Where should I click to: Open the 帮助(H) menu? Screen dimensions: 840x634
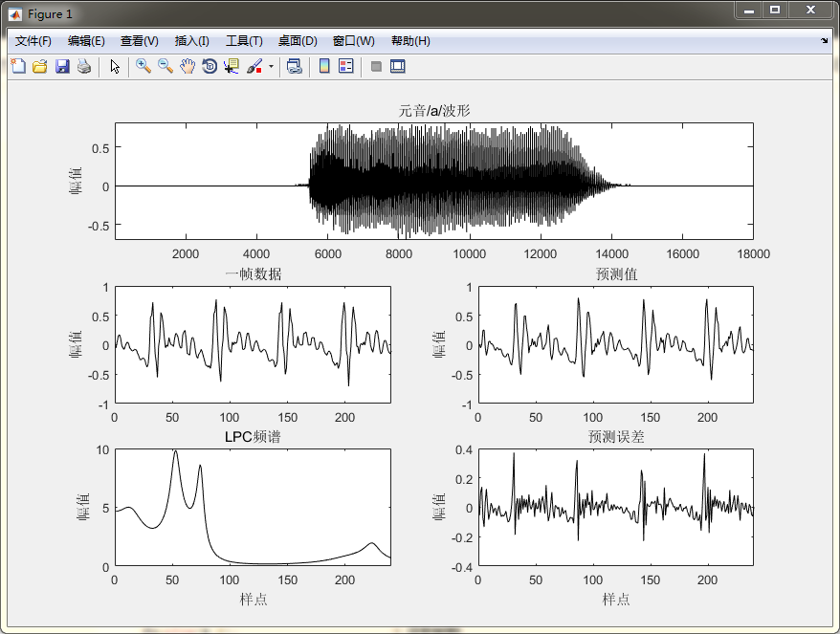(410, 41)
